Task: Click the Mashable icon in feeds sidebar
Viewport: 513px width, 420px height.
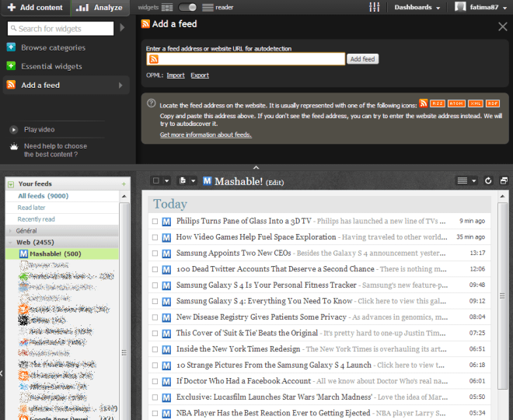Action: point(23,254)
